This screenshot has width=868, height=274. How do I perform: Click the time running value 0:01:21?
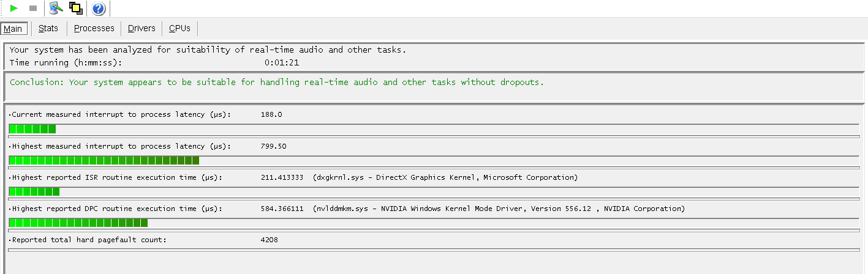282,62
